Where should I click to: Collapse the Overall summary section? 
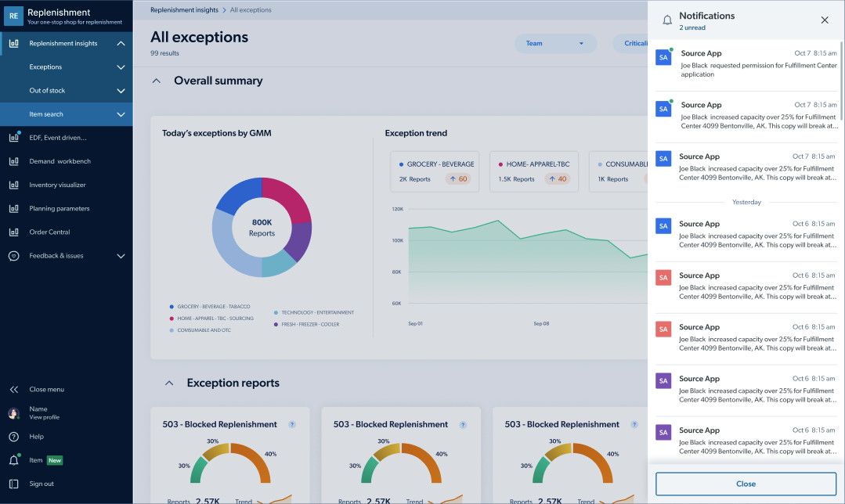(x=157, y=81)
